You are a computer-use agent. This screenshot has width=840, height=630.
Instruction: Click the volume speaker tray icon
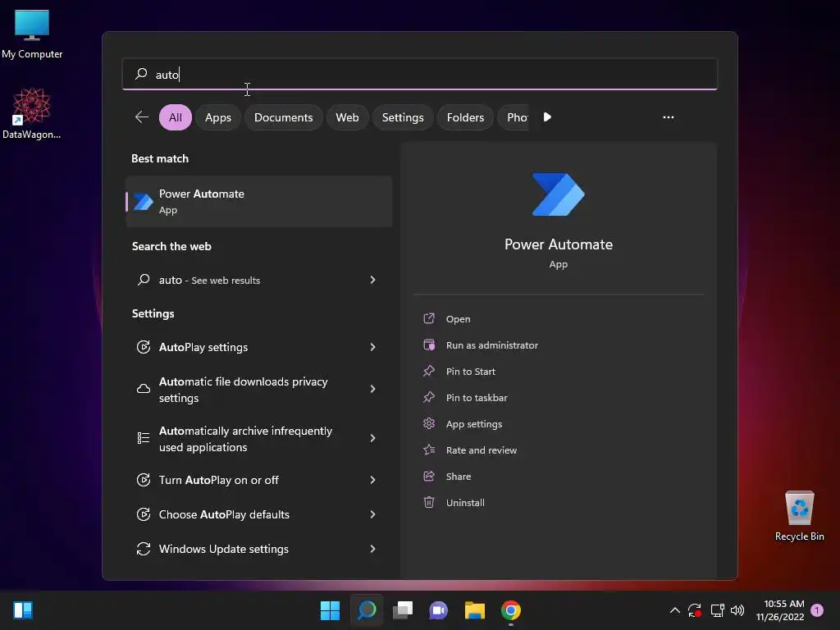point(737,610)
